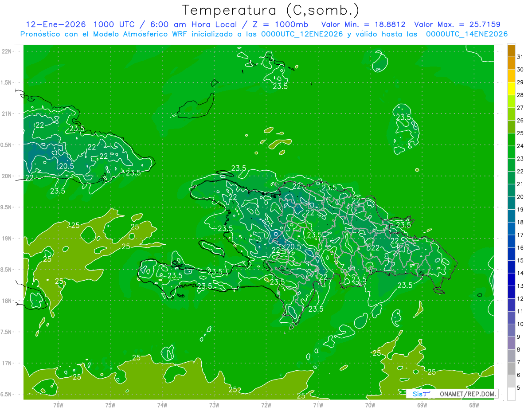Click the '17N' latitude axis label
The image size is (532, 411).
click(6, 363)
